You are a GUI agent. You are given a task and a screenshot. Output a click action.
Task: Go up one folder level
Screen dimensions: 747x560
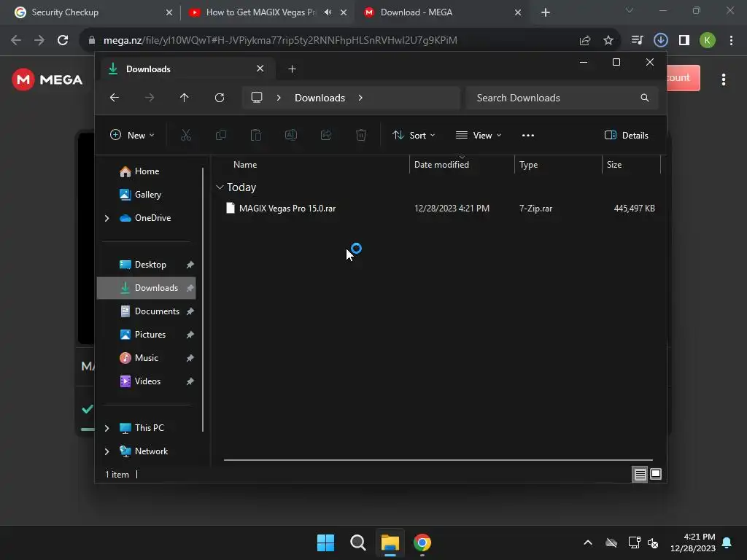coord(185,98)
